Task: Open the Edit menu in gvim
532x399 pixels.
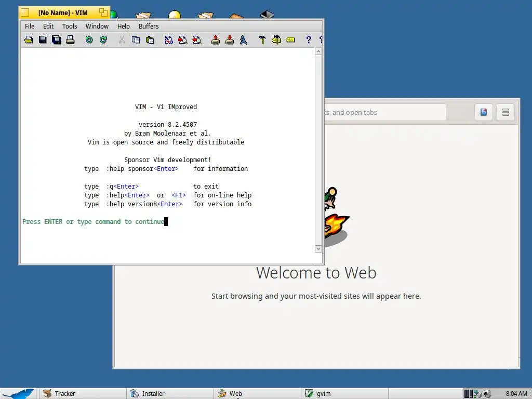Action: click(x=48, y=26)
